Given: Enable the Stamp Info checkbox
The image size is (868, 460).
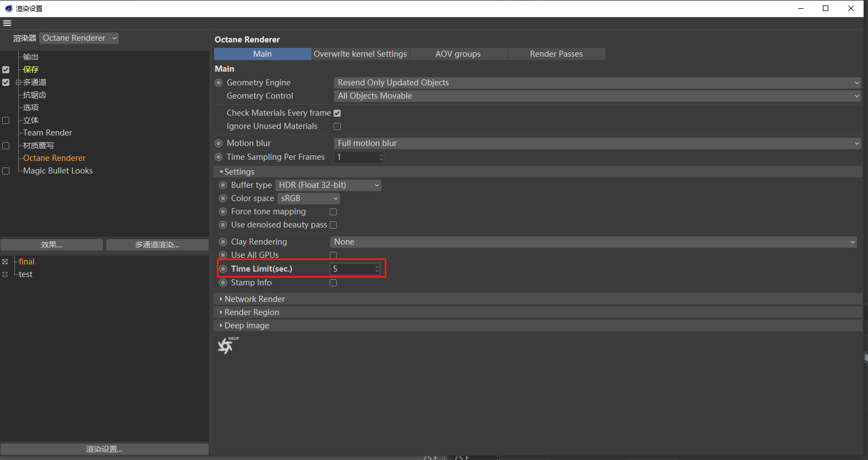Looking at the screenshot, I should [x=333, y=283].
